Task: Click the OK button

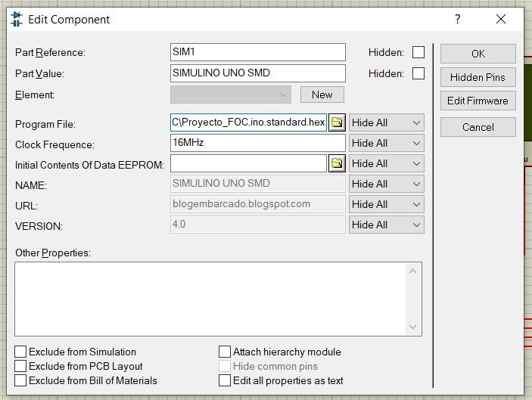Action: [478, 54]
